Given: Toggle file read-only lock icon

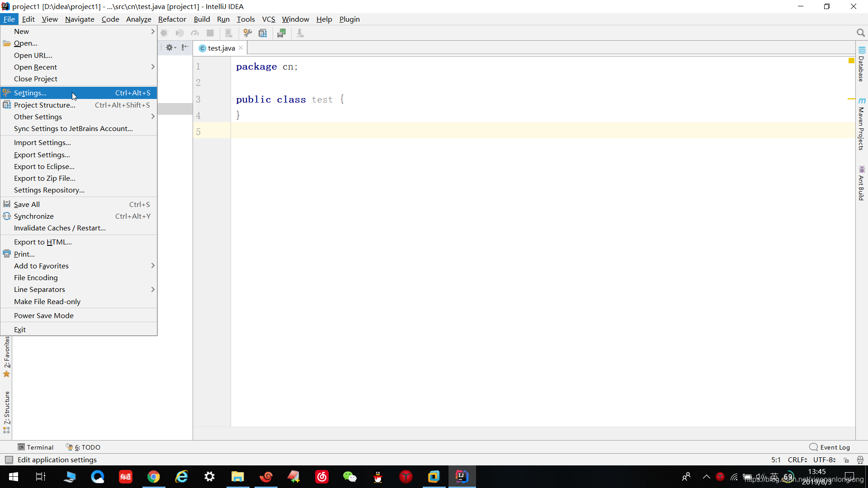Looking at the screenshot, I should [x=846, y=460].
